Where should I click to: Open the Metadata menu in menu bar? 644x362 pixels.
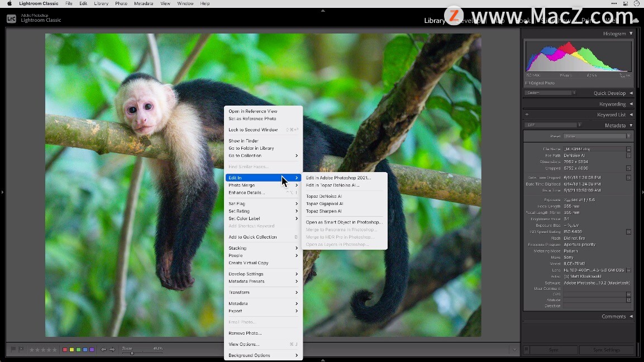coord(144,3)
